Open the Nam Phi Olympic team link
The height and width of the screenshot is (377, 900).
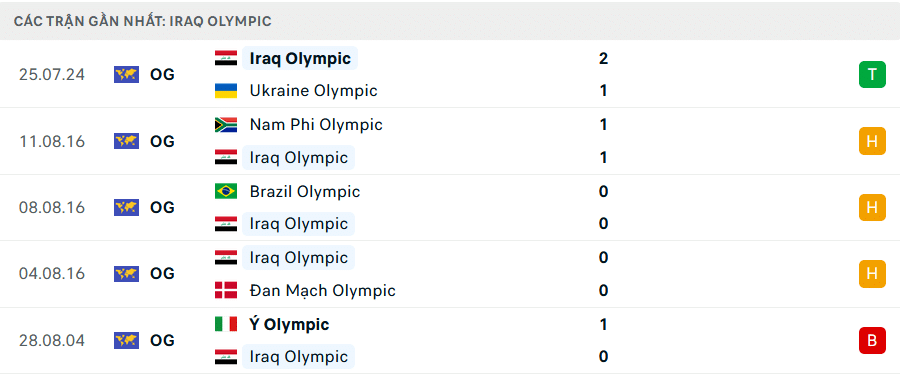pyautogui.click(x=316, y=125)
